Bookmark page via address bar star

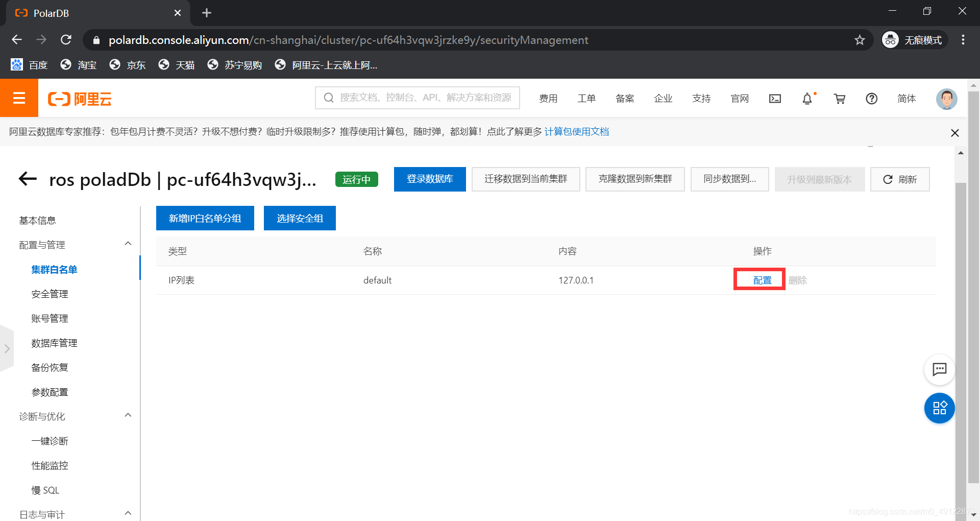(x=860, y=40)
